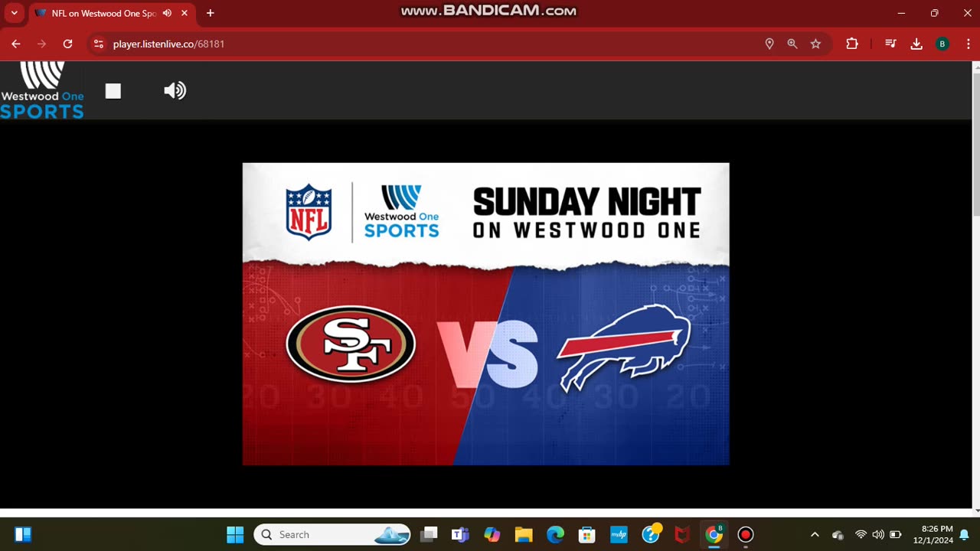Select the NFL on Westwood One tab
Screen dimensions: 980x551
coord(103,13)
